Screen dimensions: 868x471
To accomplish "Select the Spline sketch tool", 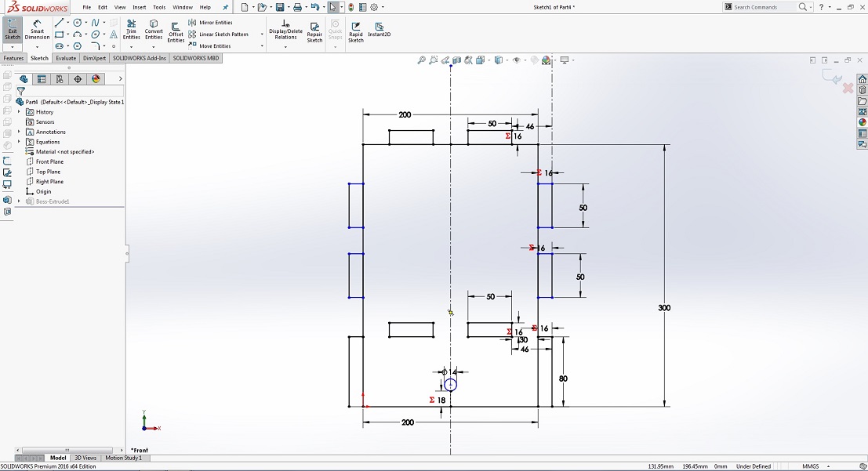I will point(95,23).
